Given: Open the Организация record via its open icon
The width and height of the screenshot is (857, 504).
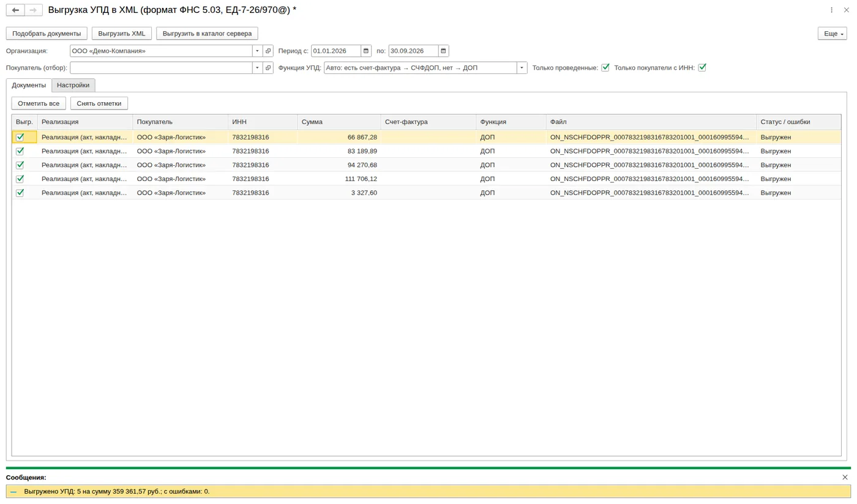Looking at the screenshot, I should pos(268,51).
